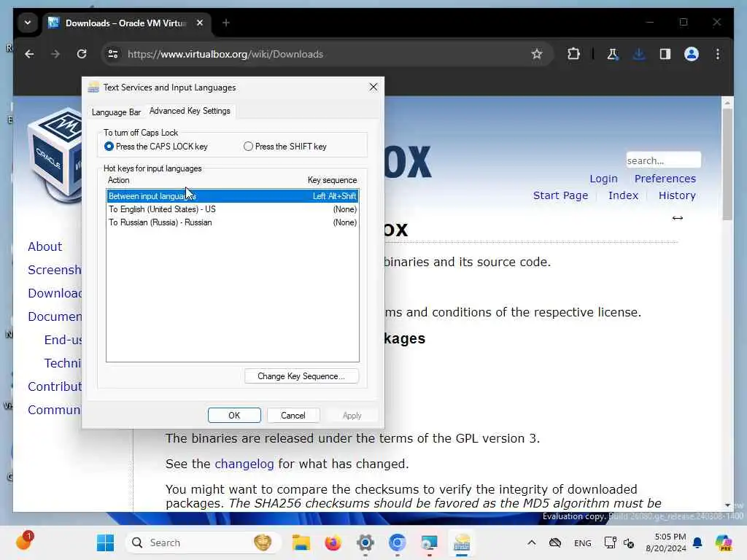Open the clock showing 5:05 PM

[665, 542]
